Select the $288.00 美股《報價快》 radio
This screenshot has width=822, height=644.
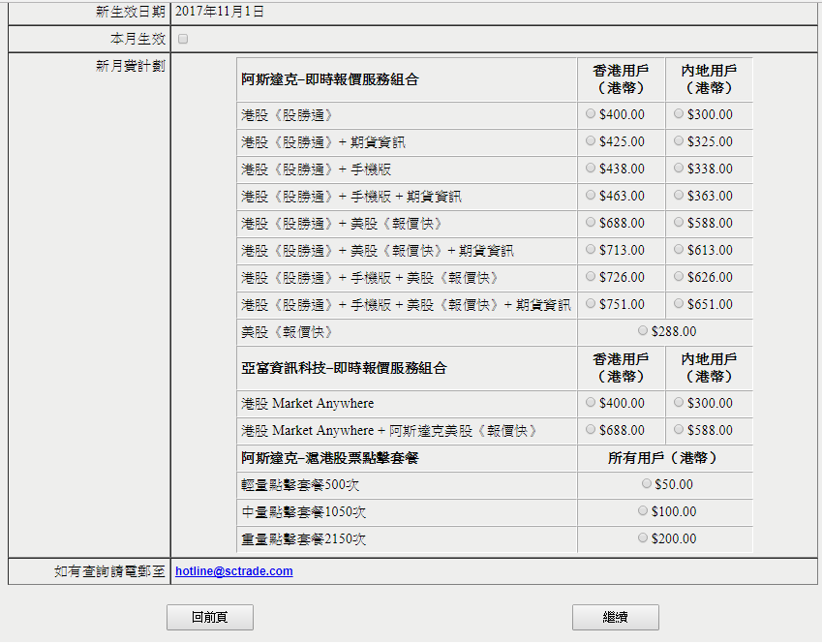643,331
